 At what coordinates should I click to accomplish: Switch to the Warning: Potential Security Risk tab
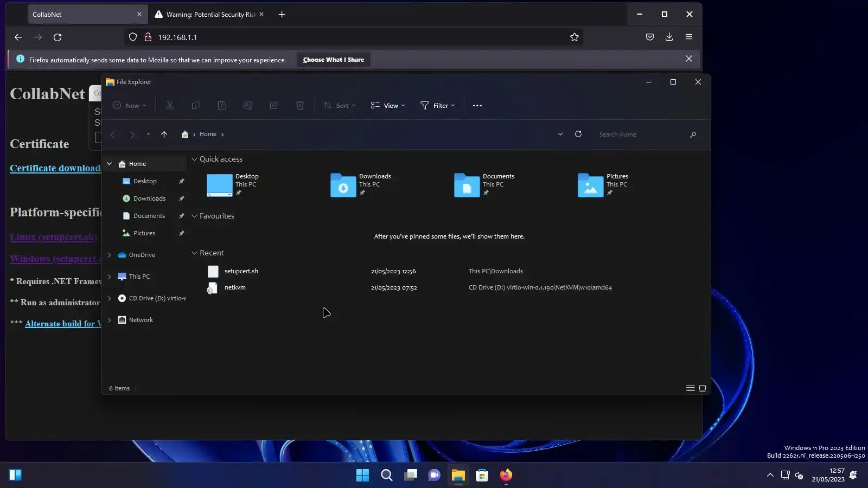point(209,15)
